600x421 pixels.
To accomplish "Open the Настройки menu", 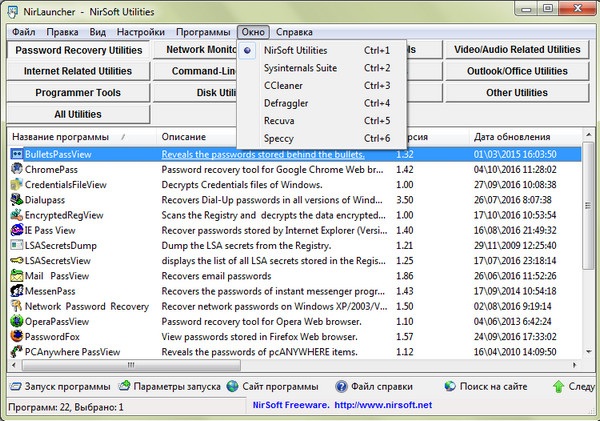I will click(x=141, y=31).
